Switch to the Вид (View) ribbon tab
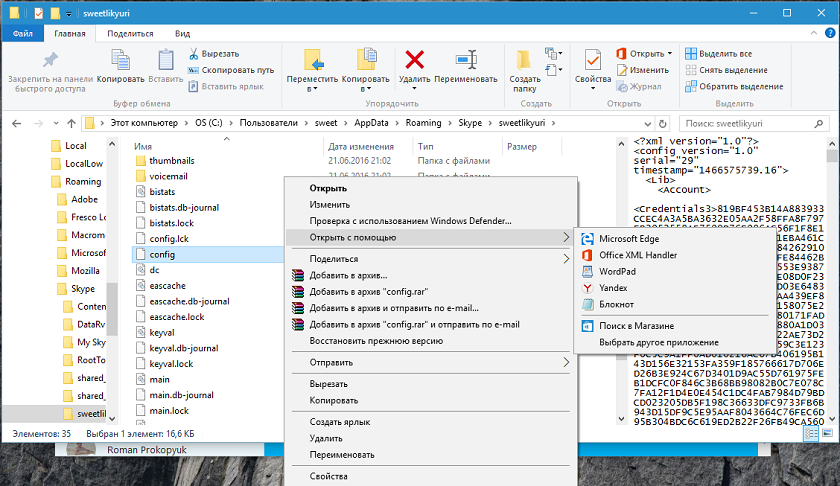The image size is (840, 486). tap(183, 33)
